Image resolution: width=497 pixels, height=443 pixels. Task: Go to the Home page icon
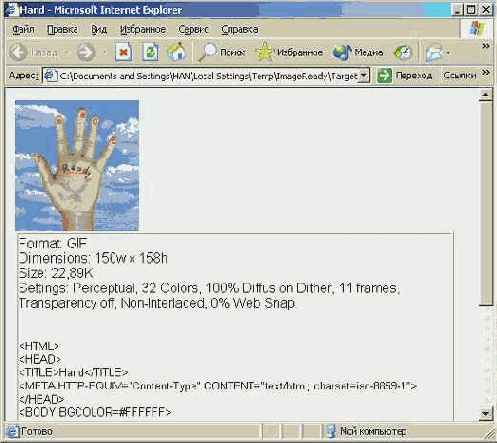click(x=177, y=52)
